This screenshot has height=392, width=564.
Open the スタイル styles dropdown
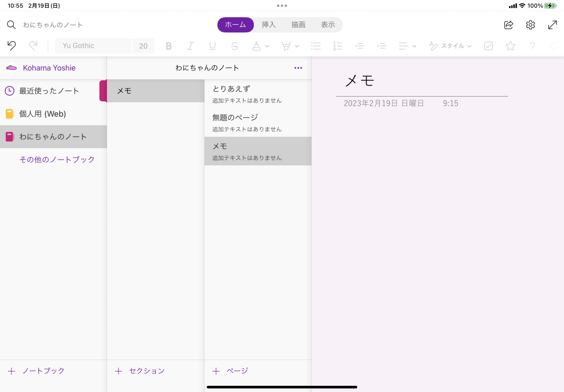click(450, 46)
